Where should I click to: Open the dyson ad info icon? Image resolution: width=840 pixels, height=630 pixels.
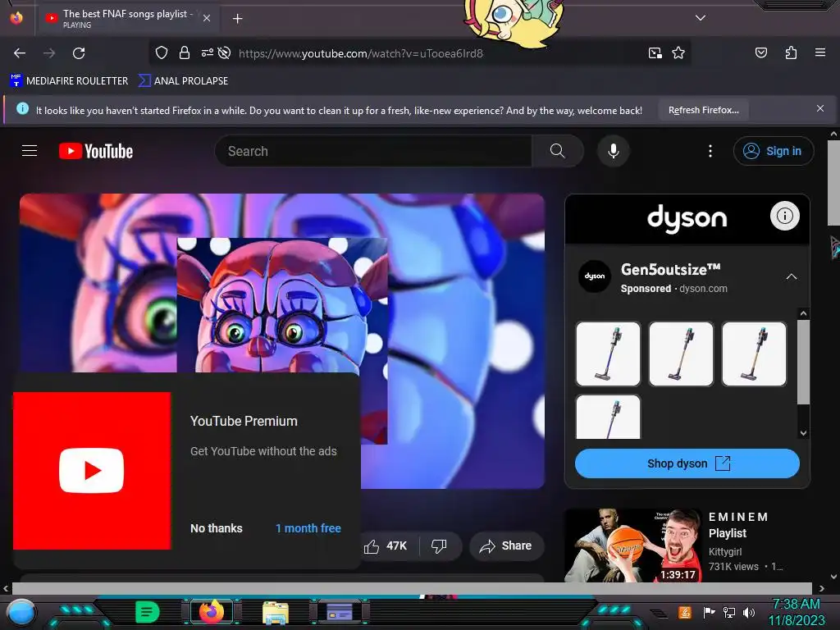point(785,216)
